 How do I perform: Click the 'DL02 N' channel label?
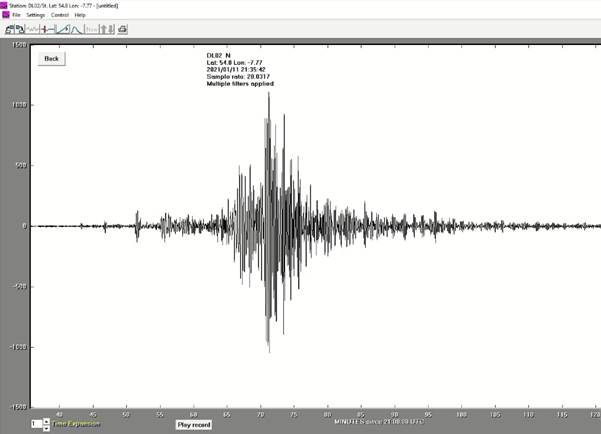tap(218, 56)
